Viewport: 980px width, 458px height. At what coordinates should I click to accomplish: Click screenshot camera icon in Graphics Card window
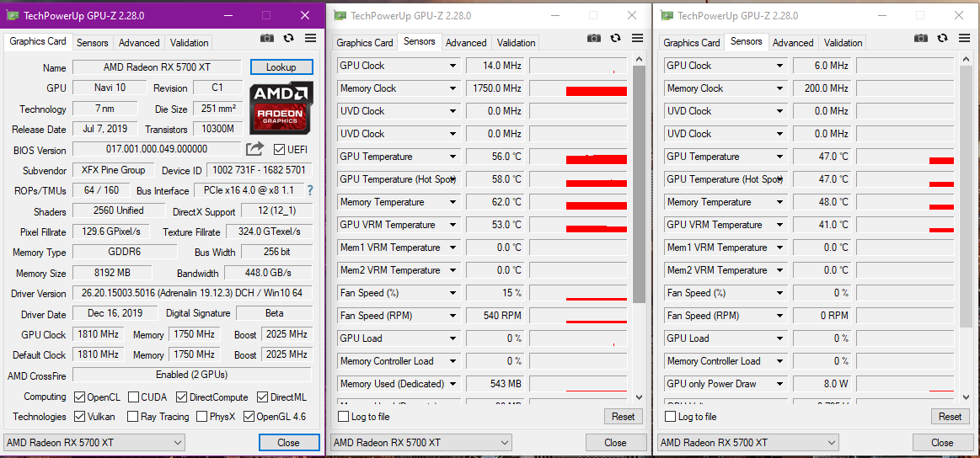coord(267,38)
